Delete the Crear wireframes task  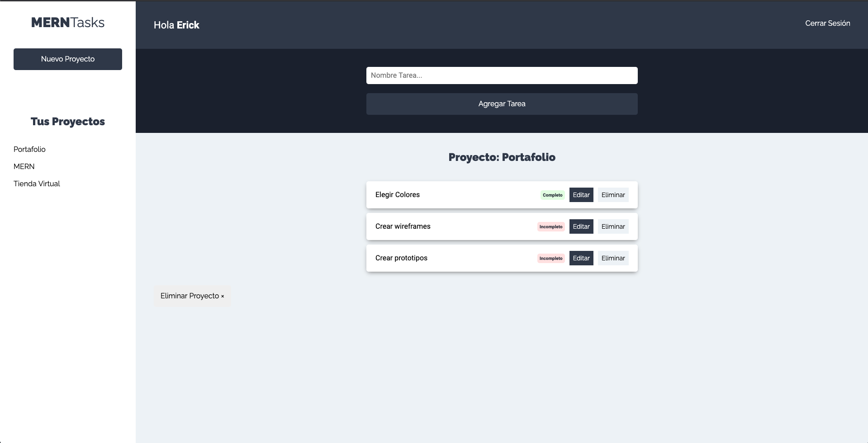[x=613, y=226]
